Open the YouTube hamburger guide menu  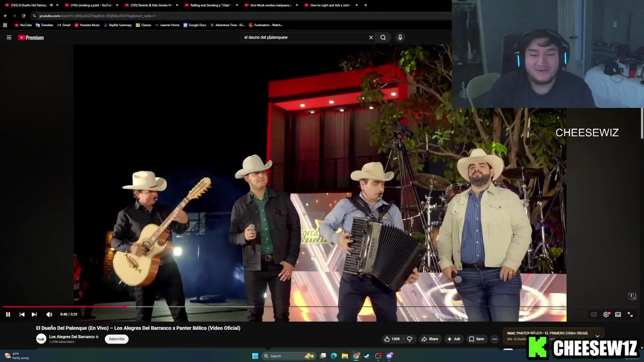point(9,37)
